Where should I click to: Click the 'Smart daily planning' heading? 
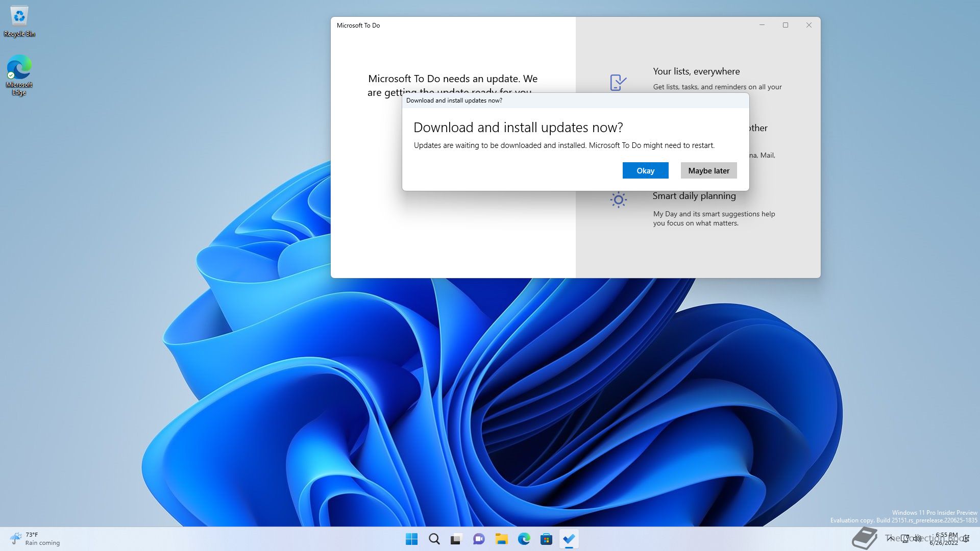click(x=694, y=196)
